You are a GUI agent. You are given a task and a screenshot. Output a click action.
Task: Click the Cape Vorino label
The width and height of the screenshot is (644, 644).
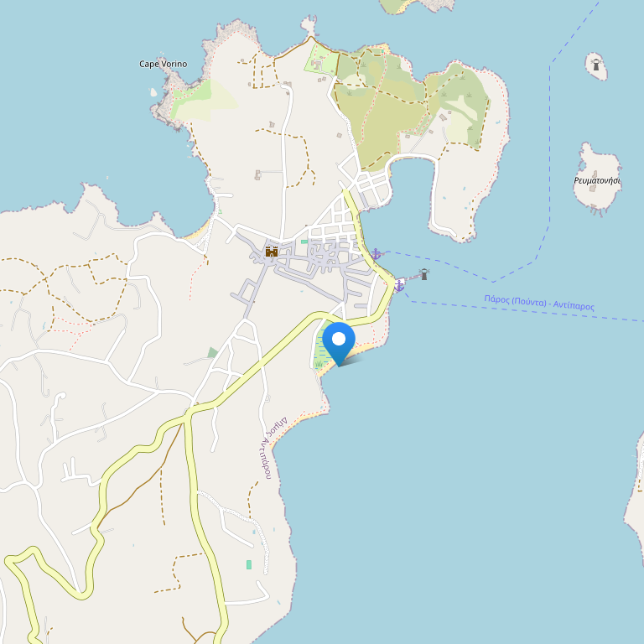click(x=163, y=64)
